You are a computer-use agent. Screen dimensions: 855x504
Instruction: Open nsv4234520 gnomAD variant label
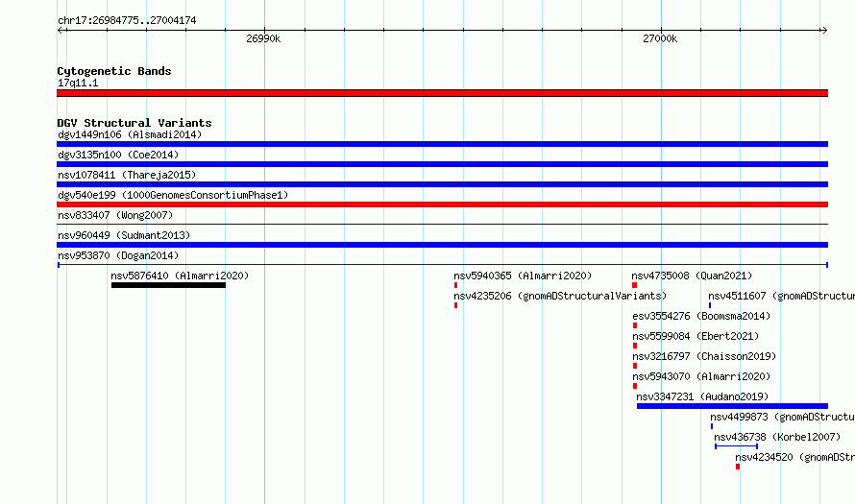tap(795, 457)
